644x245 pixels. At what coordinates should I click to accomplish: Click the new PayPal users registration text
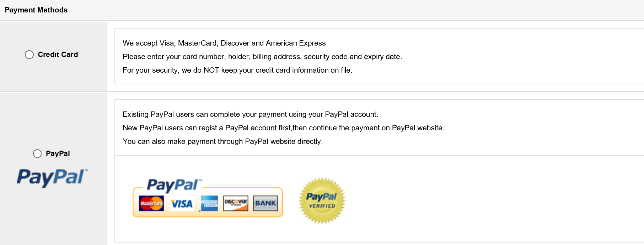(x=284, y=128)
